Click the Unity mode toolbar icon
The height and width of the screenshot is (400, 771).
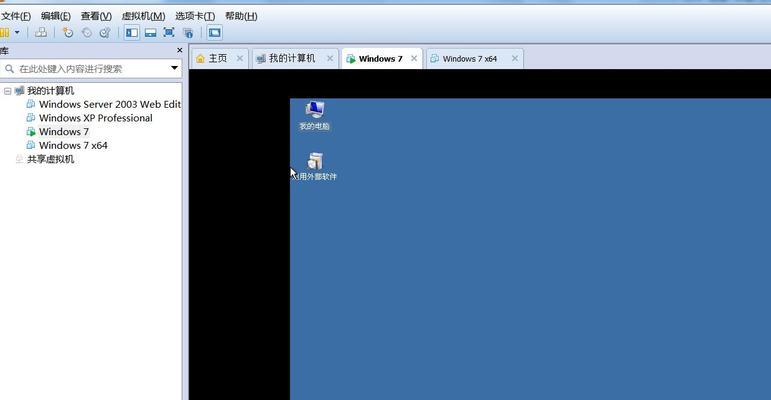[x=188, y=33]
